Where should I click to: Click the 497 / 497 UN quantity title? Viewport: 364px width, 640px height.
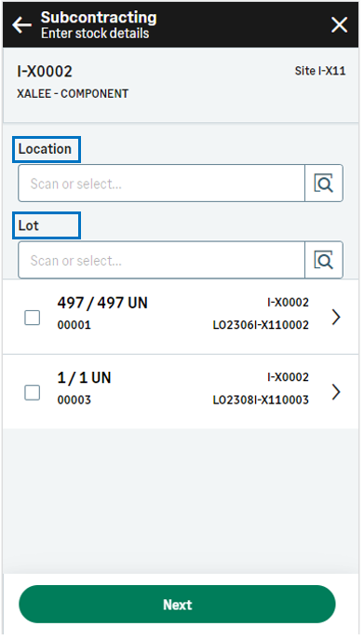(x=102, y=303)
